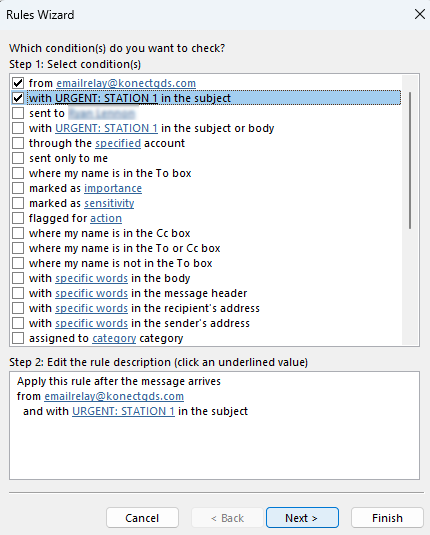This screenshot has width=430, height=535.
Task: Check the 'flagged for action' checkbox
Action: 18,218
